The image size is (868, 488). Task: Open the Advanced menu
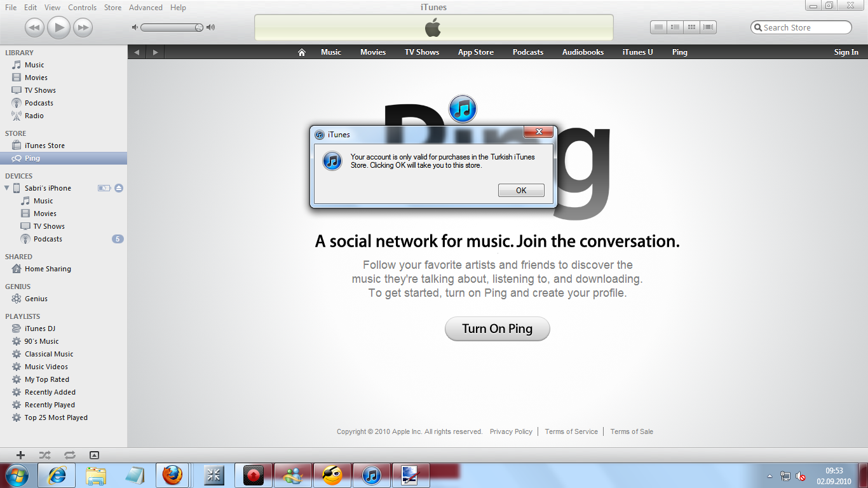pyautogui.click(x=146, y=8)
